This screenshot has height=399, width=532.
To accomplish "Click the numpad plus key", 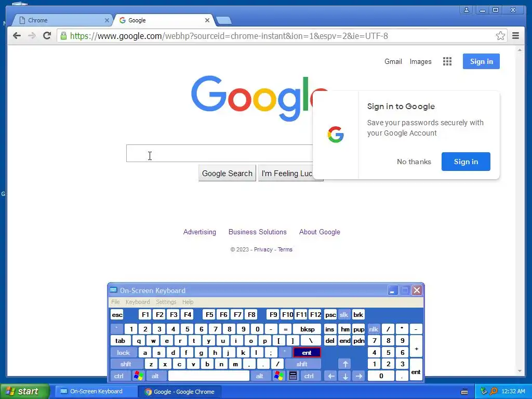I will point(416,347).
